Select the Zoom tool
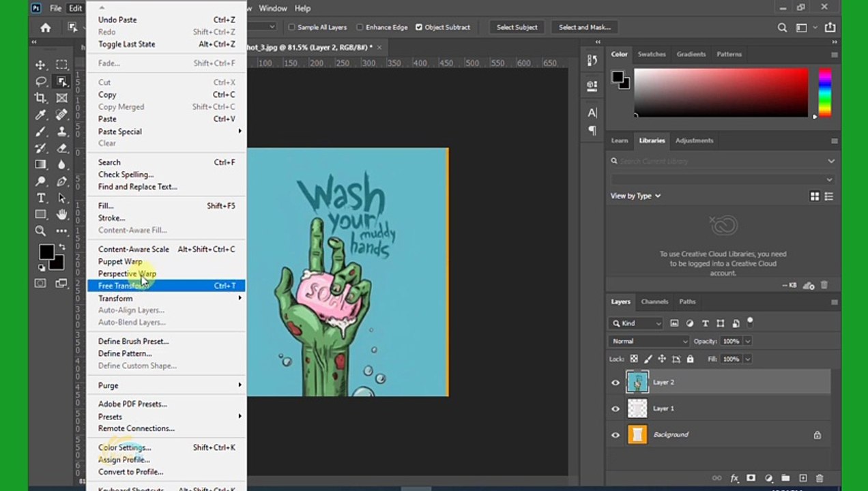Image resolution: width=868 pixels, height=491 pixels. [x=41, y=231]
